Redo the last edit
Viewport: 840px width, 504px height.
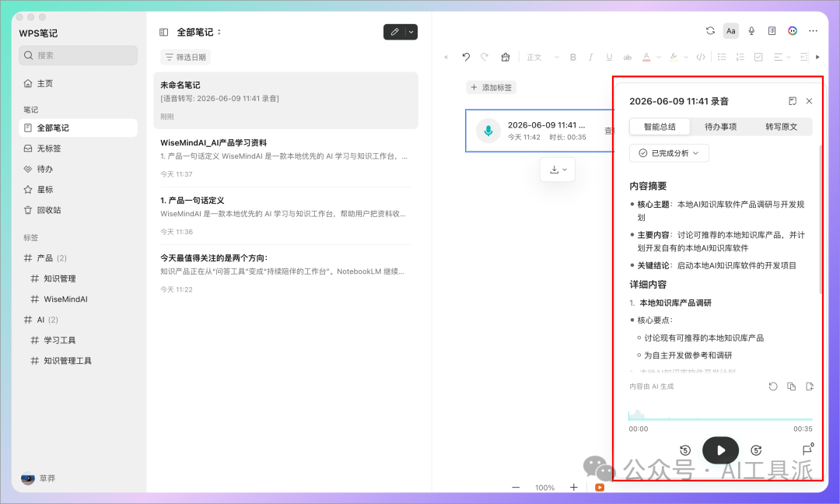(x=485, y=57)
